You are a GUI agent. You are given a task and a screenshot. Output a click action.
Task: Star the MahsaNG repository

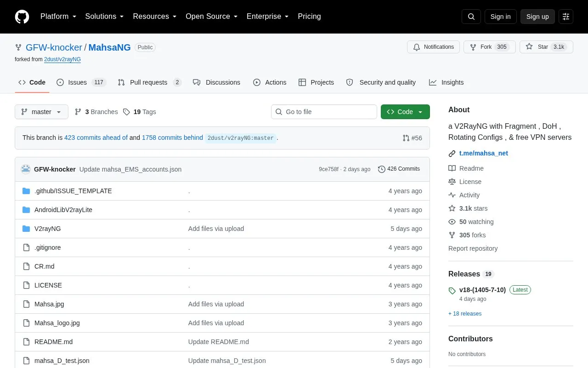point(546,47)
